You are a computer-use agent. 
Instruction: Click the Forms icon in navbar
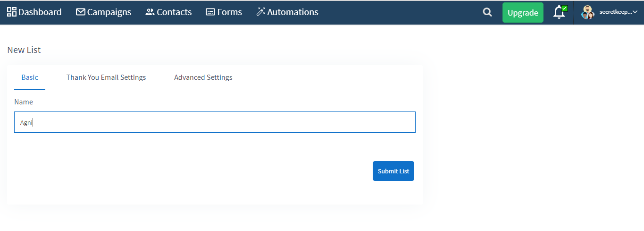click(x=210, y=12)
